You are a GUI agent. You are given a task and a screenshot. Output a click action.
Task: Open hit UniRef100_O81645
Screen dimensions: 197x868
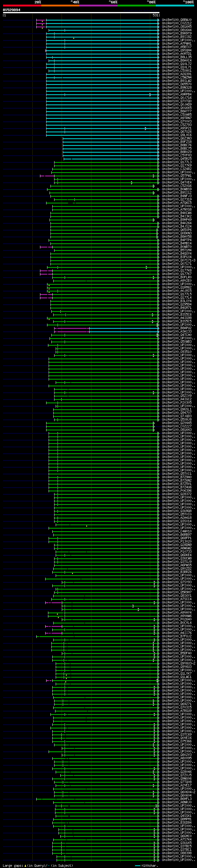(177, 26)
